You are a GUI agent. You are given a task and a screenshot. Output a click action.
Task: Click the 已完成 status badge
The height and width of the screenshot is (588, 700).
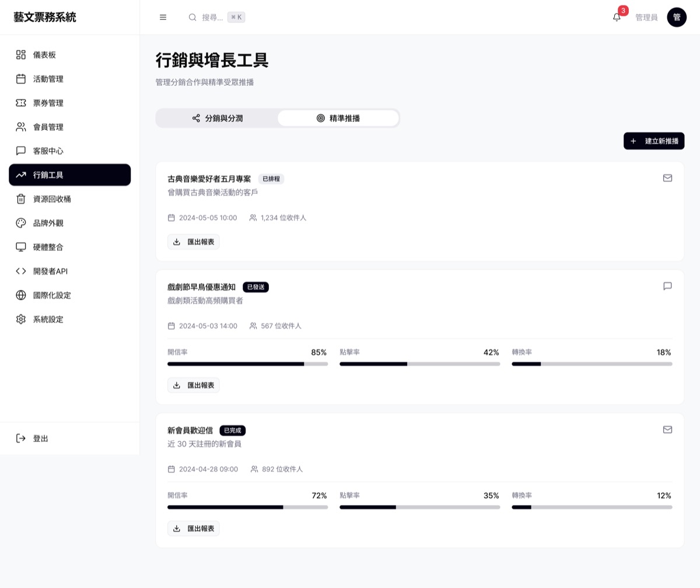coord(233,430)
